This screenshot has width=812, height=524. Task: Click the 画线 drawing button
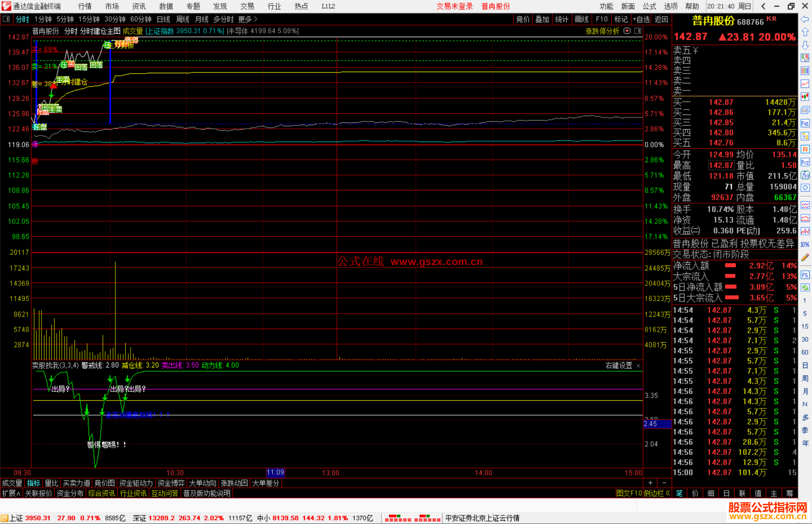pyautogui.click(x=582, y=19)
